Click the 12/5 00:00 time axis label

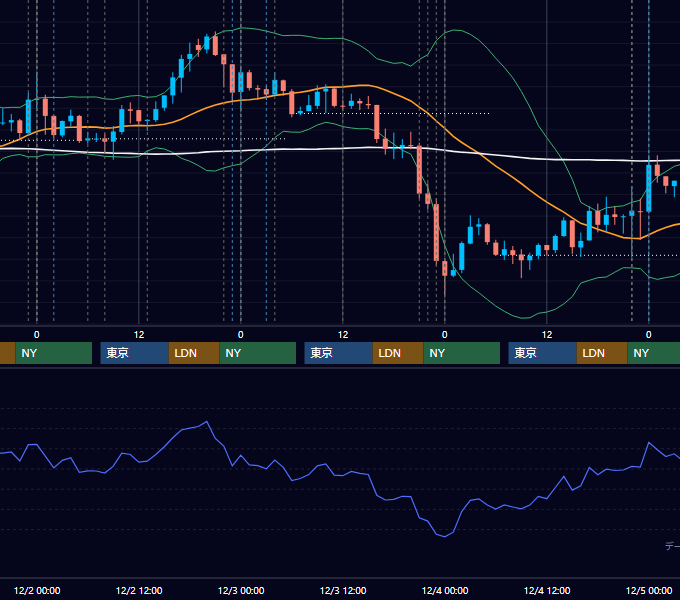point(649,590)
